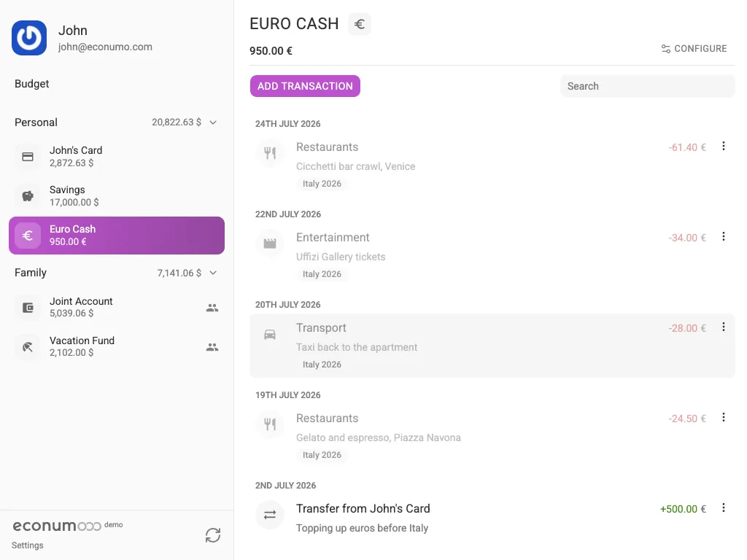Click the Family total 7,141.06 $
This screenshot has width=747, height=560.
pyautogui.click(x=179, y=273)
